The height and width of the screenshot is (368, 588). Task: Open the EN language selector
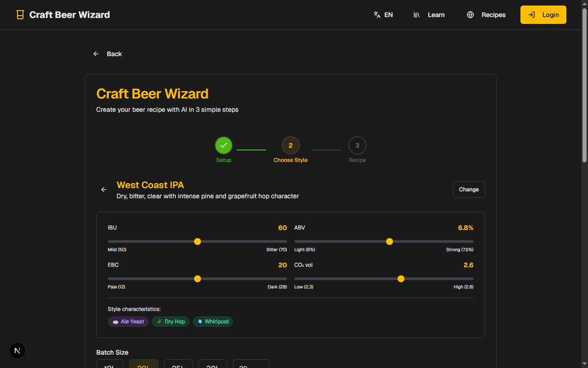(x=383, y=15)
